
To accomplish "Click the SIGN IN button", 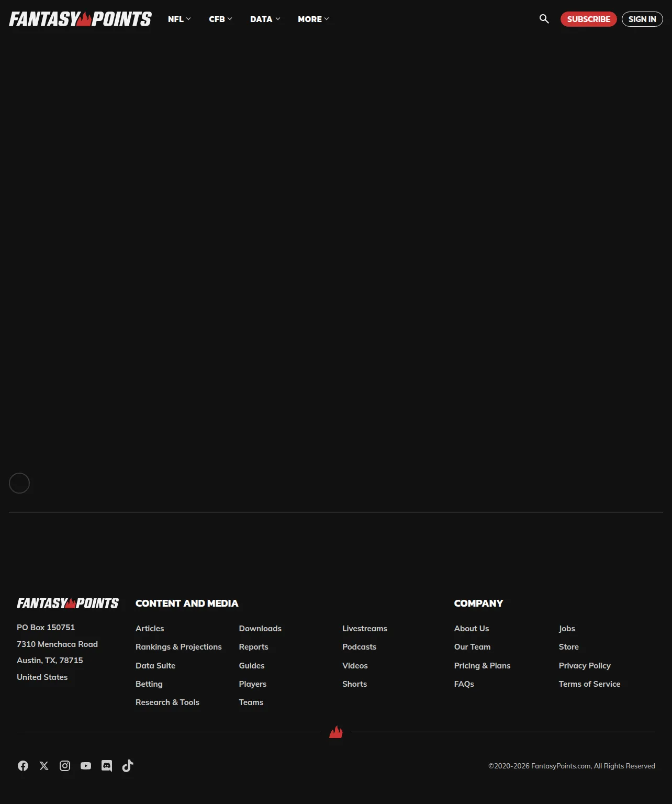I will [x=642, y=19].
